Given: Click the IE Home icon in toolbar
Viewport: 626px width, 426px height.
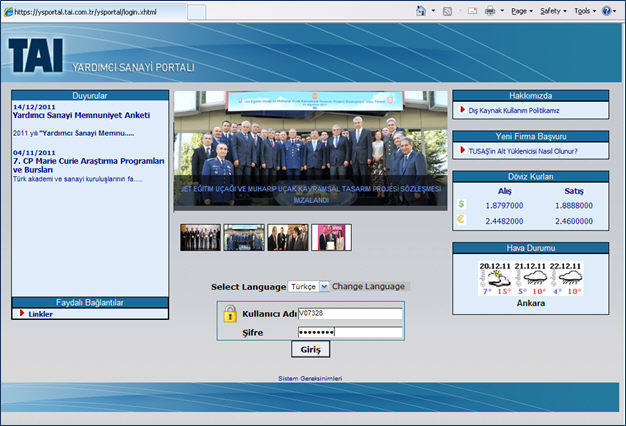Looking at the screenshot, I should pyautogui.click(x=421, y=11).
